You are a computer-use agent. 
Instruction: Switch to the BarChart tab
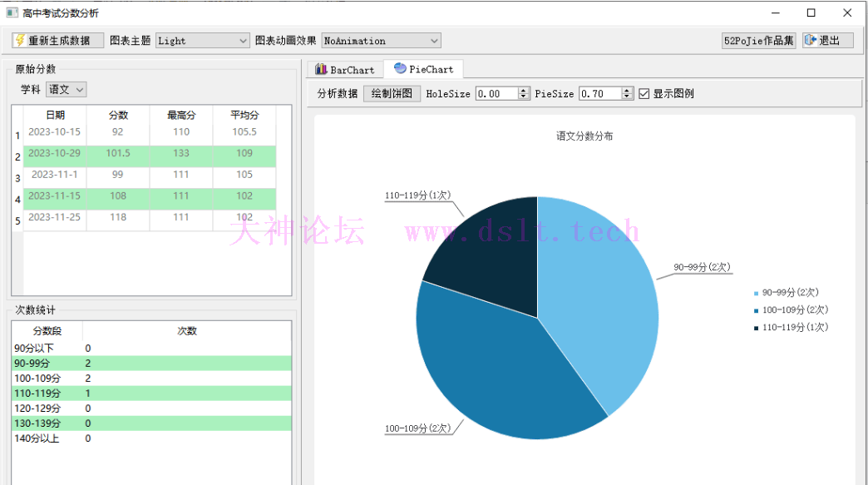tap(344, 70)
